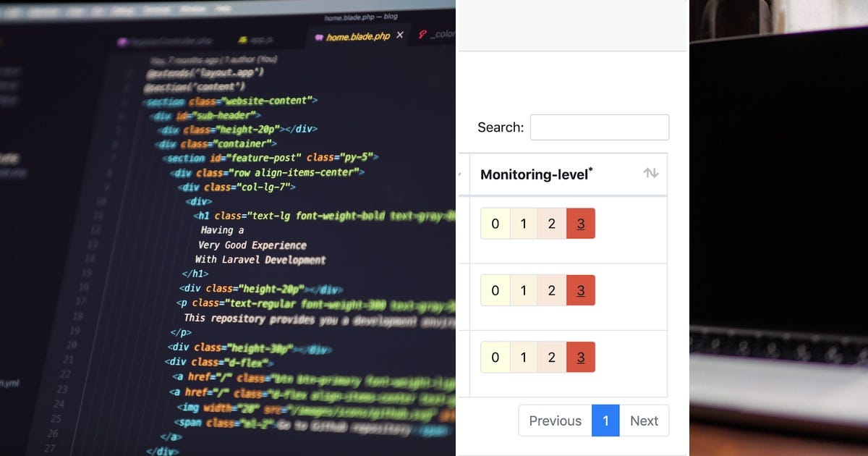Select rating 2 in the second row
Viewport: 868px width, 456px height.
point(551,290)
